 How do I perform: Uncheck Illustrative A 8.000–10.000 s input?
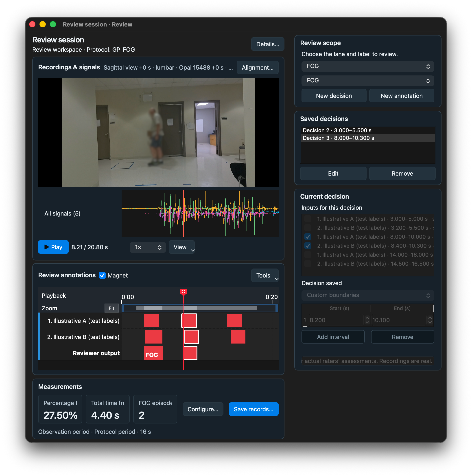click(308, 236)
